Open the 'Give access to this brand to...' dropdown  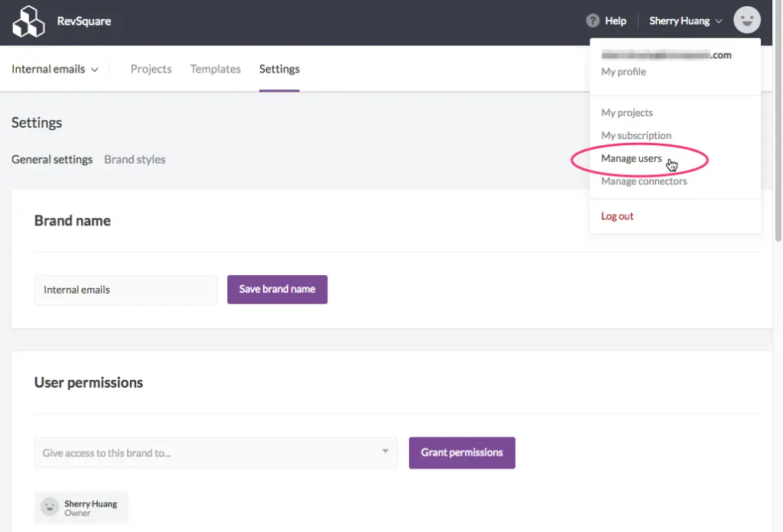tap(216, 453)
